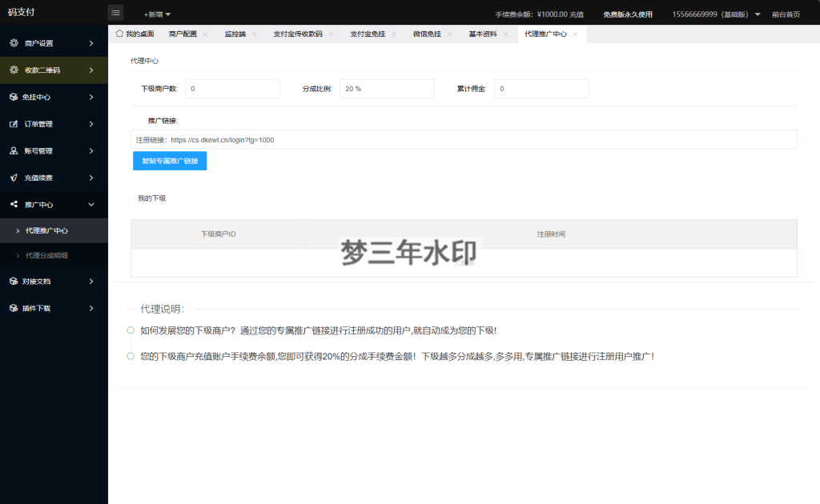Click the 推广中心 share icon

coord(14,204)
